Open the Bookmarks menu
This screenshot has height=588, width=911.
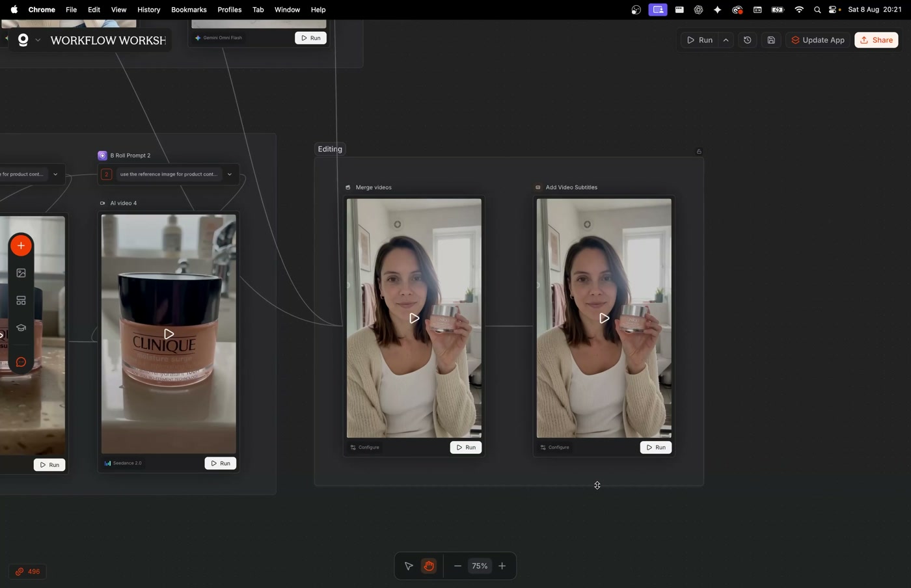coord(189,10)
